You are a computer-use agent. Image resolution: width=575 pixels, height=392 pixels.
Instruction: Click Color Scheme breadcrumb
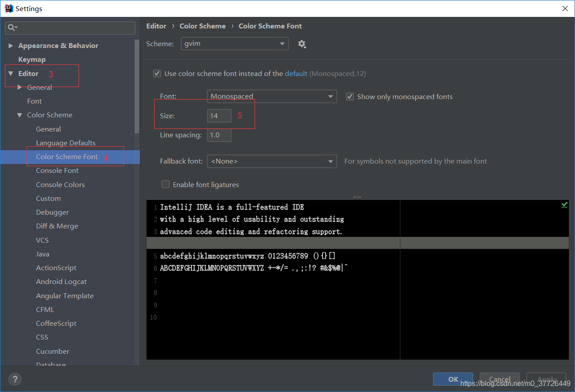(x=203, y=26)
